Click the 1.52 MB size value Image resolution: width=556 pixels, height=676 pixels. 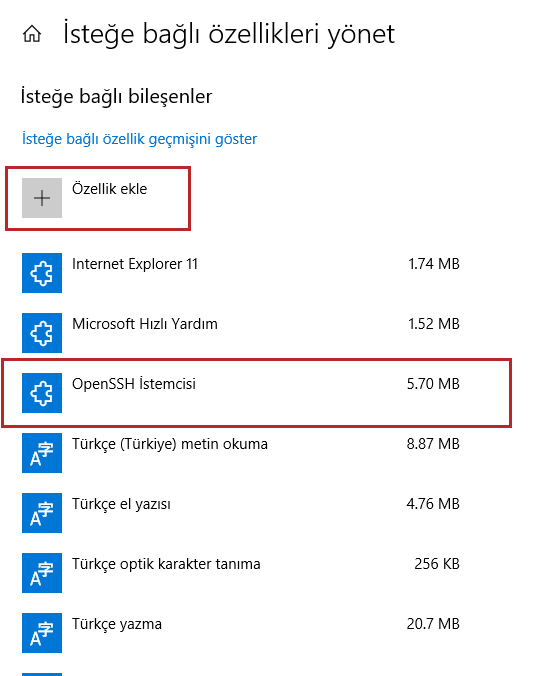pos(434,324)
